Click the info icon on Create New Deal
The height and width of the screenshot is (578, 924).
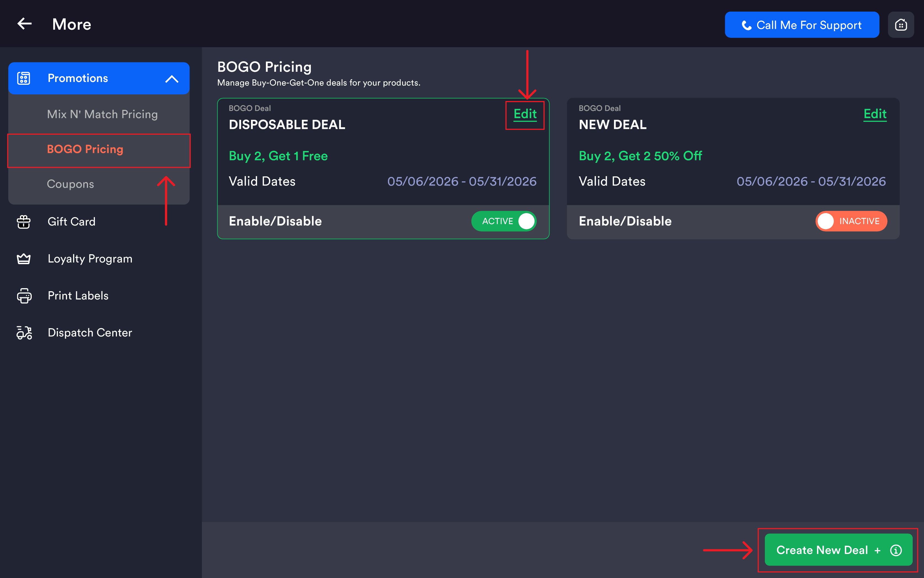tap(896, 550)
